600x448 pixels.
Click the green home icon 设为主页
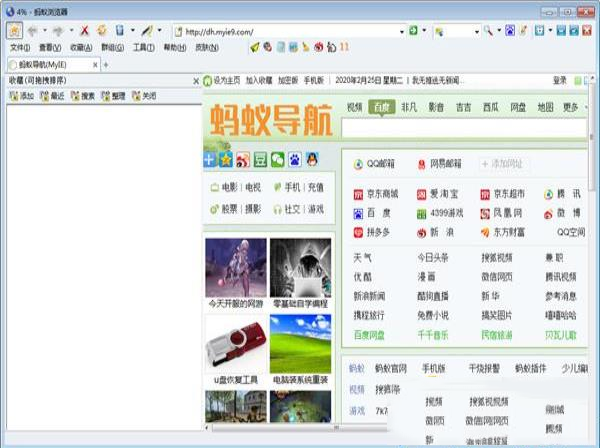207,81
